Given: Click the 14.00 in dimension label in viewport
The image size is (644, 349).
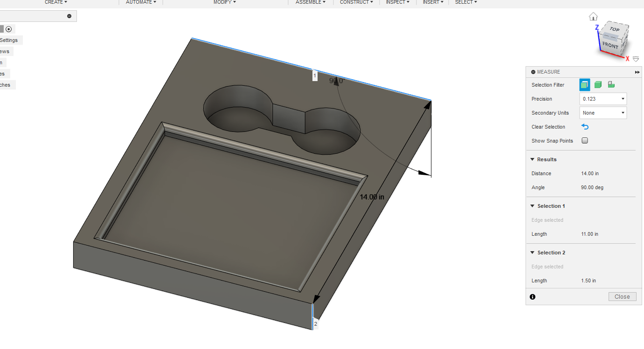Looking at the screenshot, I should point(372,197).
